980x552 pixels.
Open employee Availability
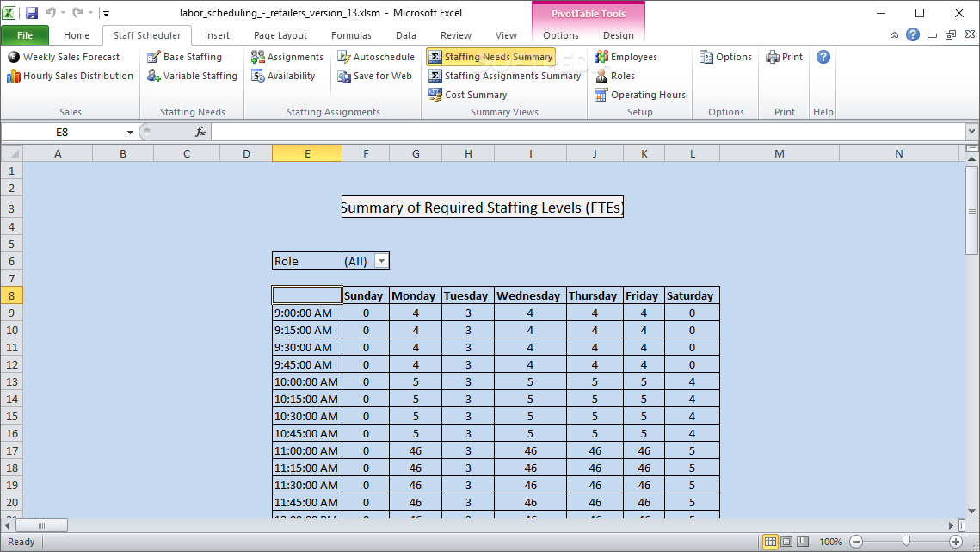coord(283,76)
